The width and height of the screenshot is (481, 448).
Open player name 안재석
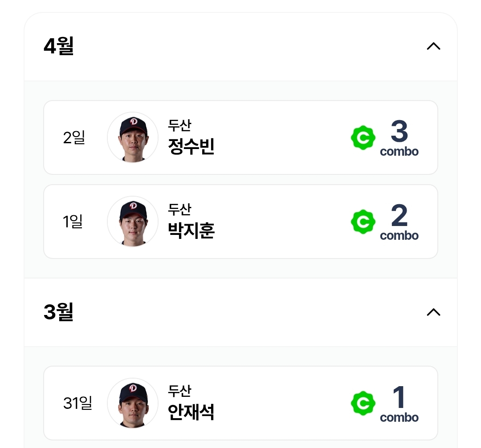[191, 412]
